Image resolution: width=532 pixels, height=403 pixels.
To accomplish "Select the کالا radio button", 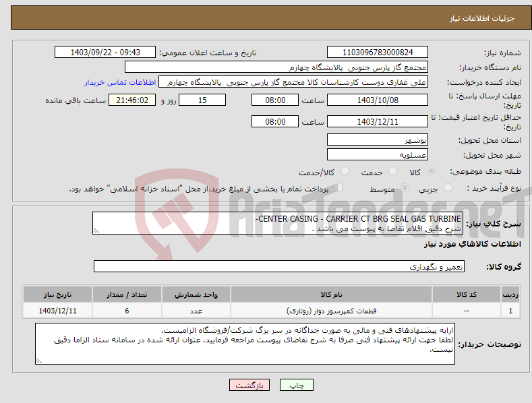I will click(431, 171).
